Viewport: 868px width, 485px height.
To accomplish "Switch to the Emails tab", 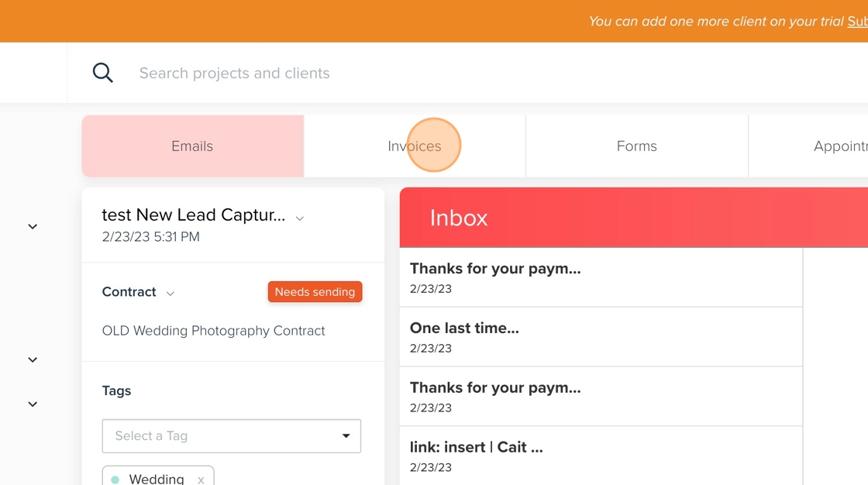I will point(192,146).
